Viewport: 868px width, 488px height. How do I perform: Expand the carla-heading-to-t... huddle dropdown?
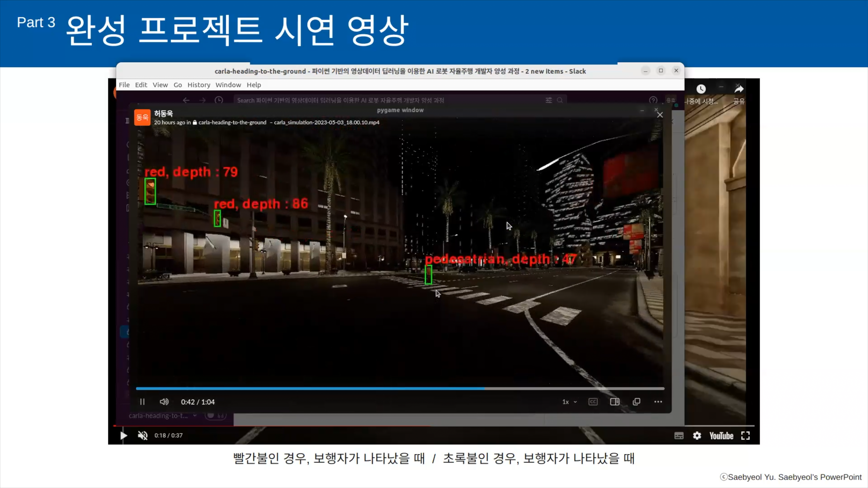[x=195, y=416]
